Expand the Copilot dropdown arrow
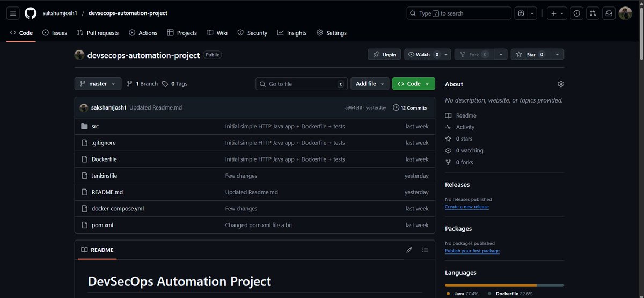 tap(532, 13)
